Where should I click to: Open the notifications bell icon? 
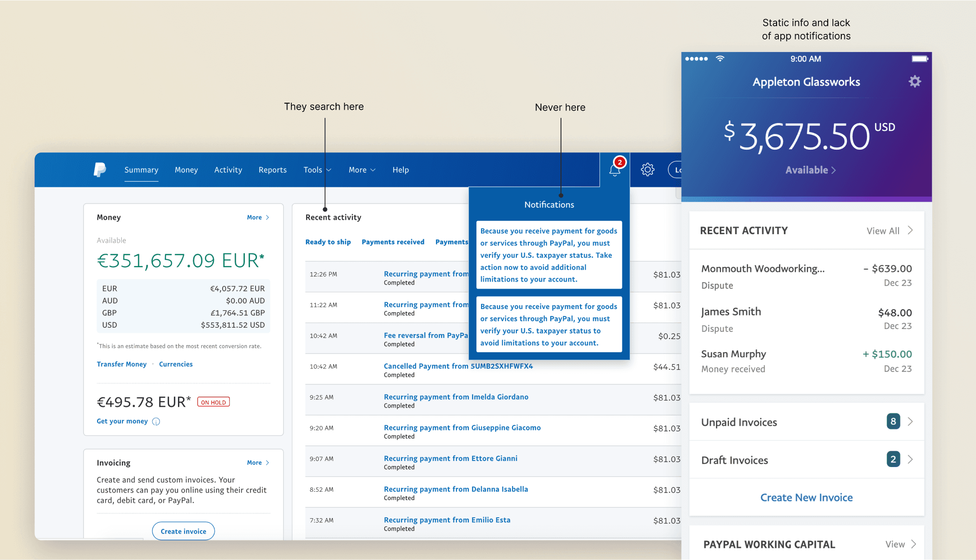(614, 170)
